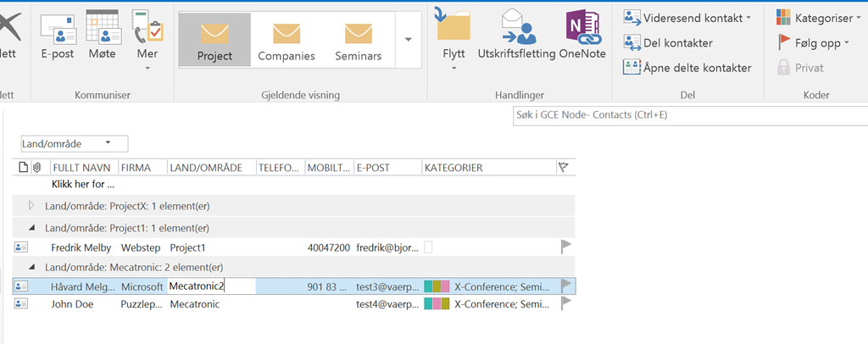The width and height of the screenshot is (868, 344).
Task: Expand the ProjectX group
Action: click(x=32, y=205)
